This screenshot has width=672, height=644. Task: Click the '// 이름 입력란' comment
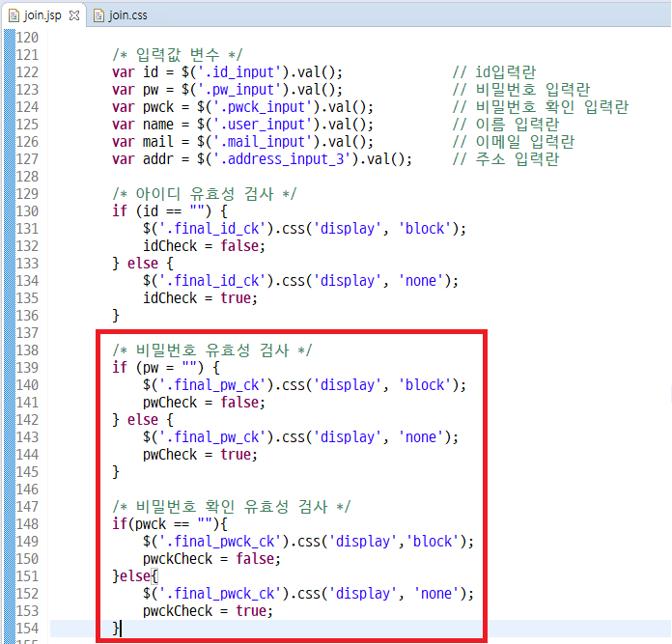[506, 125]
